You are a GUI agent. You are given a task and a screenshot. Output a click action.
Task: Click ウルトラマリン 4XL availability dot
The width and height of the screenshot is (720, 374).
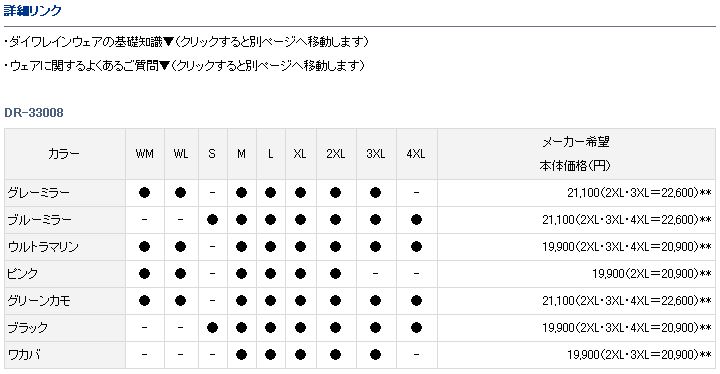(x=416, y=247)
